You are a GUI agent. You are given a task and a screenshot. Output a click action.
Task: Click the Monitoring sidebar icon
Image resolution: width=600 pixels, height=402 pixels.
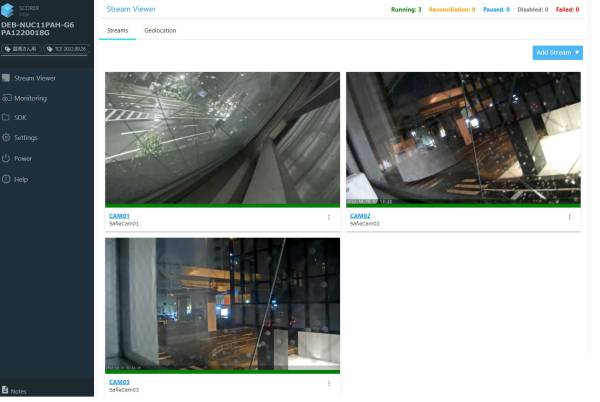[x=7, y=98]
